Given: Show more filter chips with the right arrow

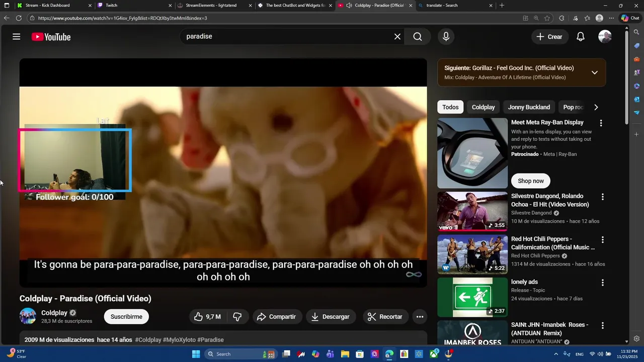Looking at the screenshot, I should pos(596,107).
